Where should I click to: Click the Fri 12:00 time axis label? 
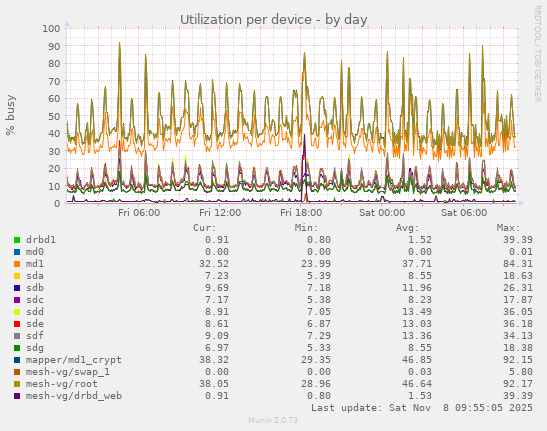coord(220,213)
